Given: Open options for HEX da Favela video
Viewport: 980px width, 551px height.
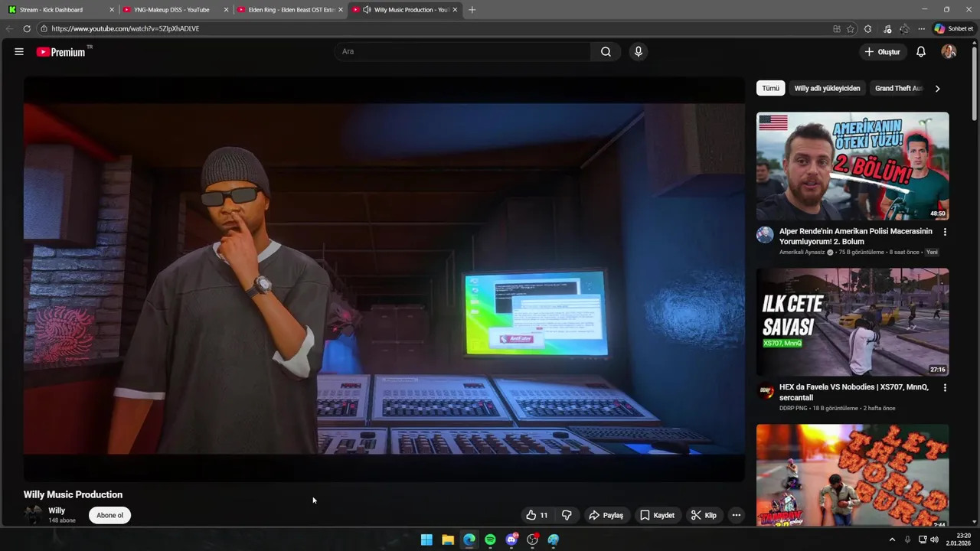Looking at the screenshot, I should pos(945,388).
